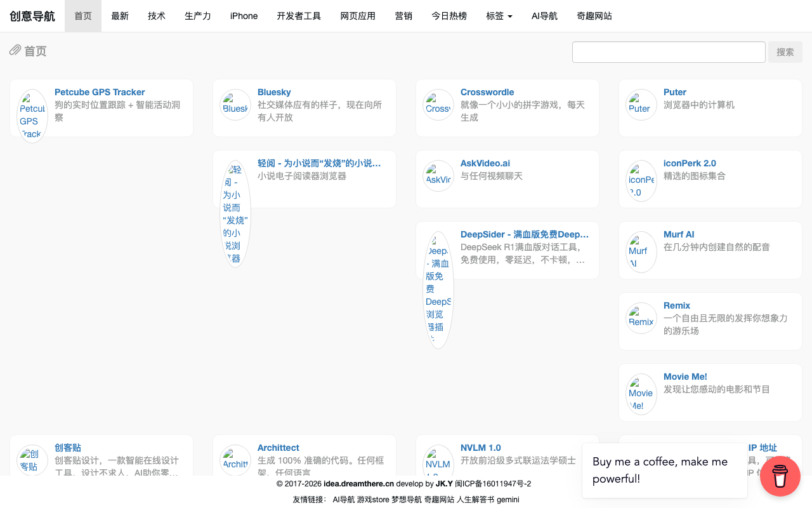Image resolution: width=812 pixels, height=508 pixels.
Task: Click the Murf AI round thumbnail
Action: click(x=641, y=252)
